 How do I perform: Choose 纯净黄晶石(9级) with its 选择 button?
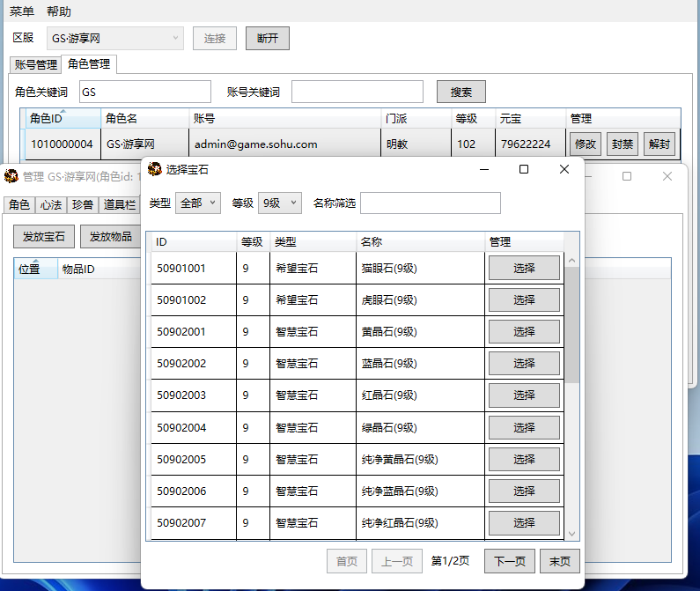point(524,459)
